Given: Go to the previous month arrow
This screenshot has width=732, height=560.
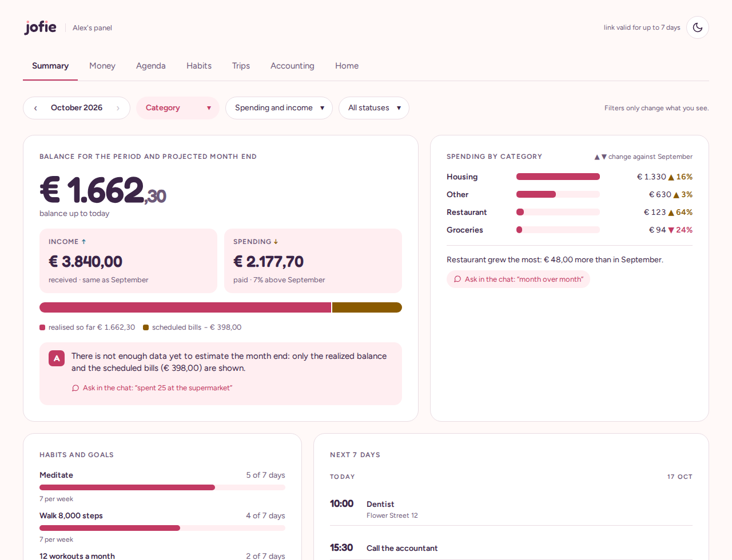Looking at the screenshot, I should (35, 108).
